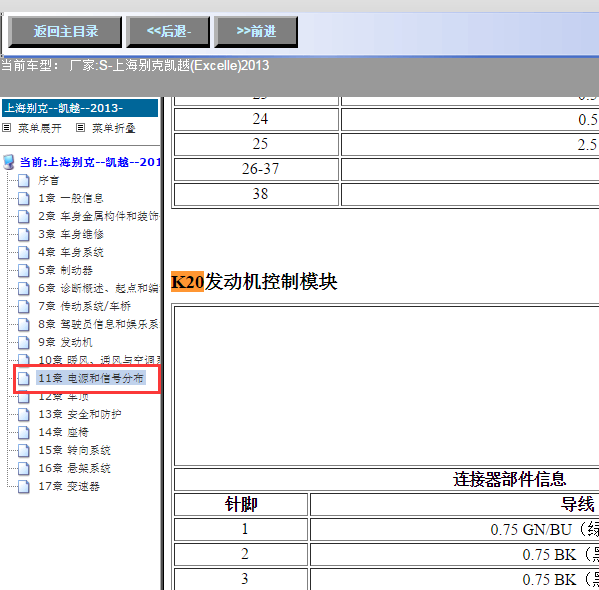The height and width of the screenshot is (590, 599).
Task: Click table cell 24 in pin column
Action: point(256,119)
